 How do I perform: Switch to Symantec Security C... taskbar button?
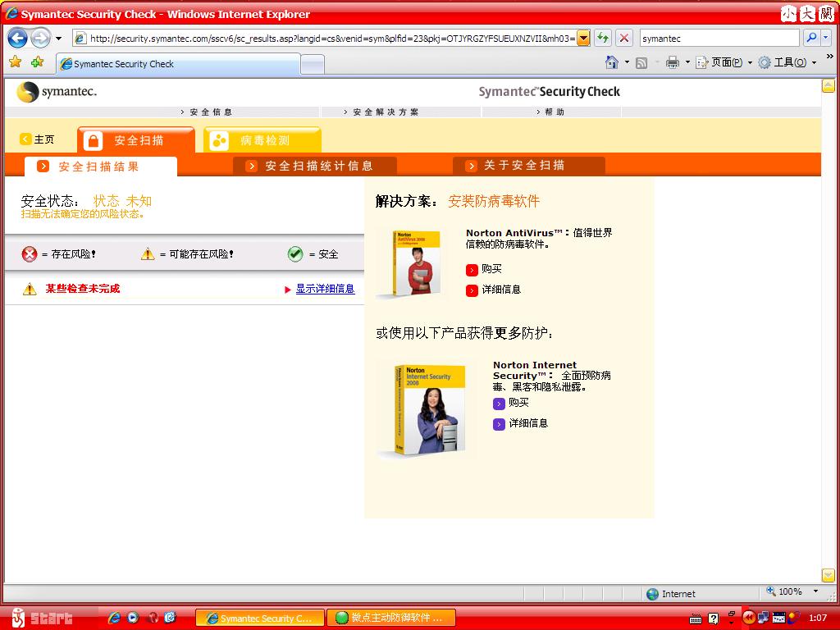[x=260, y=618]
